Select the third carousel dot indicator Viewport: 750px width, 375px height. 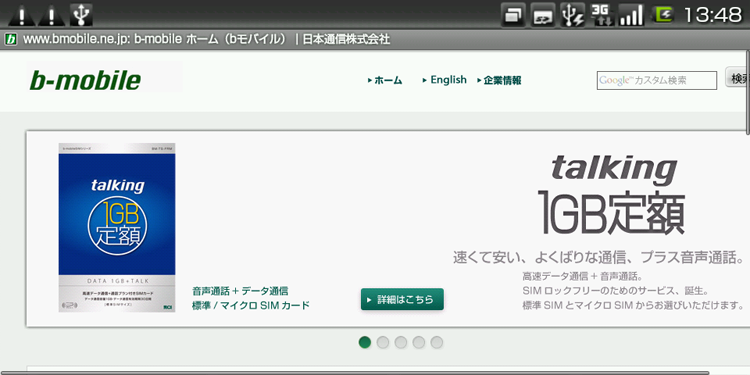tap(401, 342)
